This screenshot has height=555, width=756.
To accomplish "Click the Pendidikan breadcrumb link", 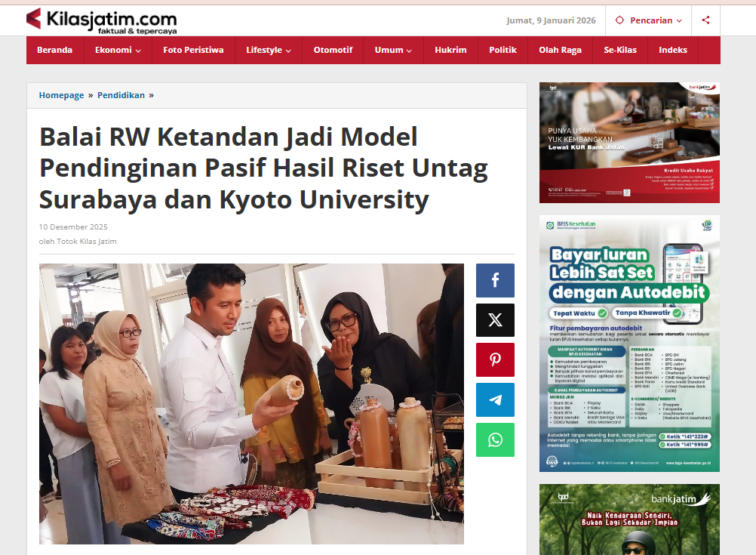I will click(x=121, y=95).
